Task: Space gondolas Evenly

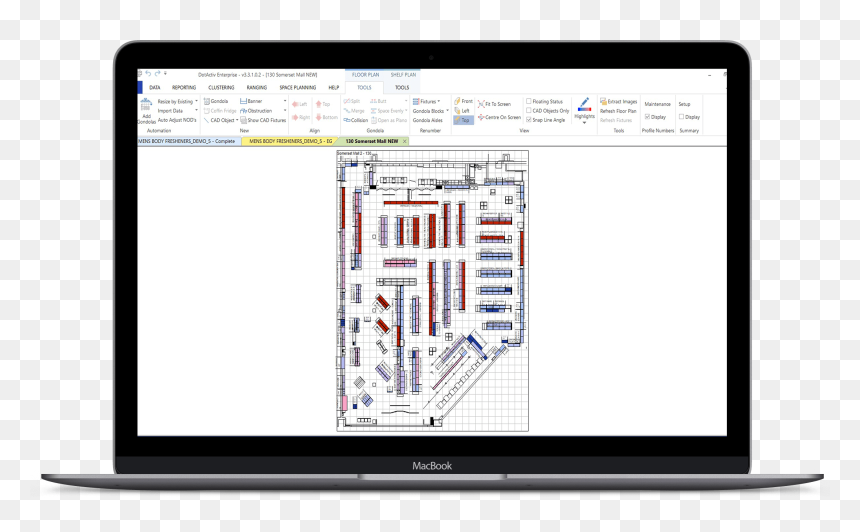Action: click(x=387, y=111)
